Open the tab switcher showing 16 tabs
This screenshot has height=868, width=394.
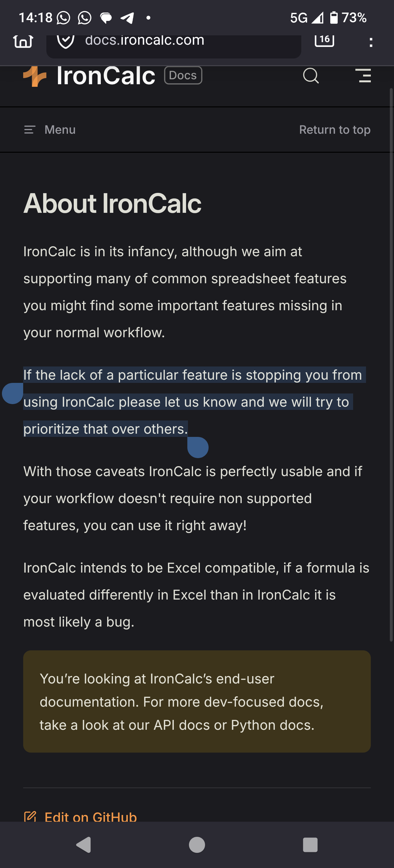[324, 40]
